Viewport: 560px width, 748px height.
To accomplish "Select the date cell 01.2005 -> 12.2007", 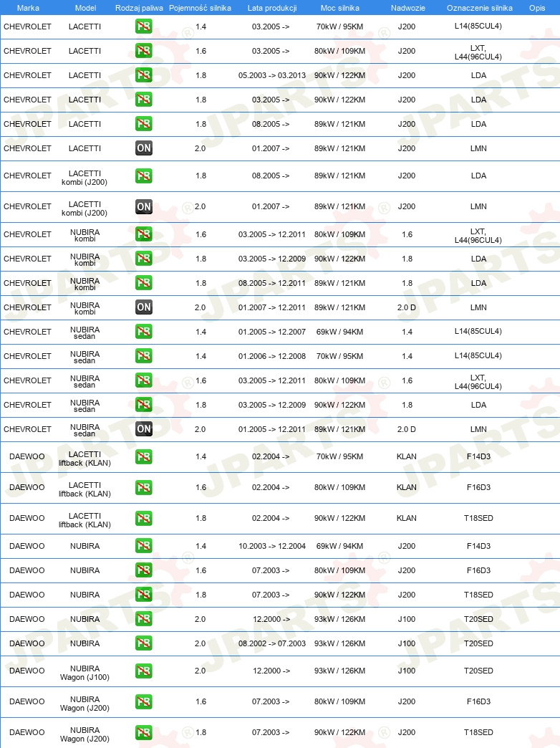I will (x=272, y=332).
